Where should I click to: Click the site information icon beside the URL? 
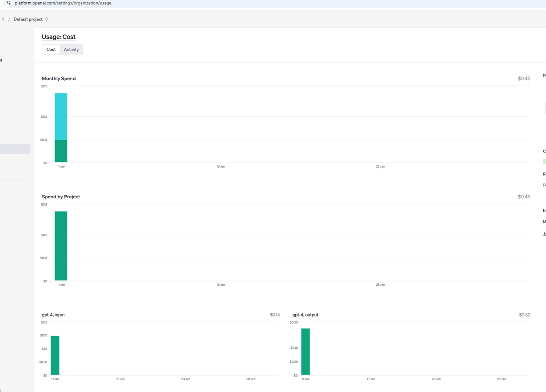click(9, 3)
